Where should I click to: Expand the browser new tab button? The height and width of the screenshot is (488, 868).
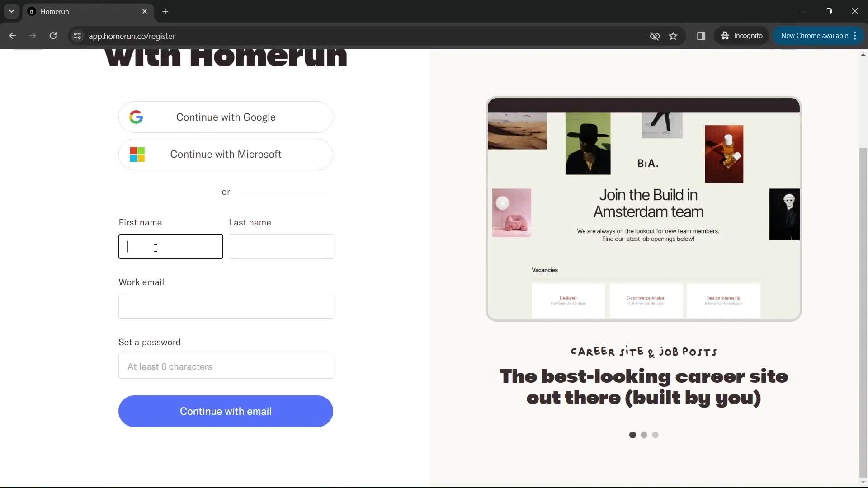[x=166, y=11]
